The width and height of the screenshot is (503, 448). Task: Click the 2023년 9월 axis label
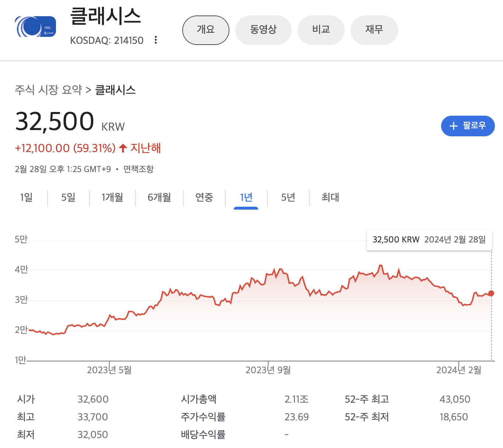coord(268,370)
